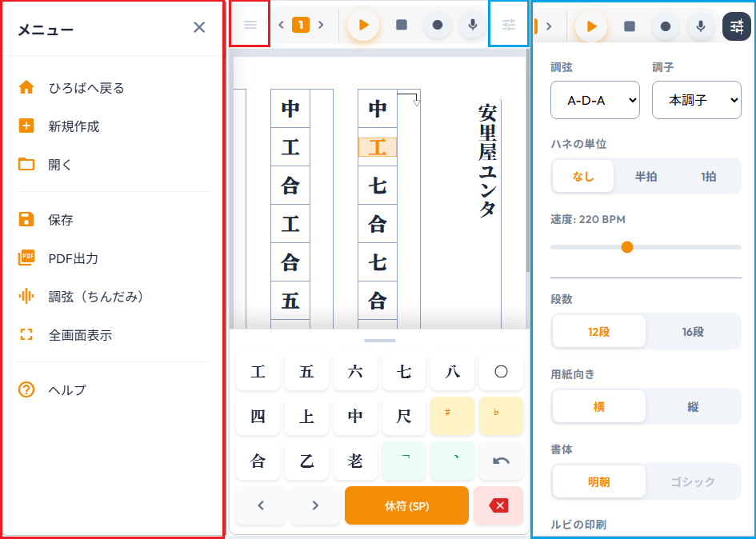This screenshot has width=756, height=539.
Task: Open the hamburger menu icon
Action: 250,25
